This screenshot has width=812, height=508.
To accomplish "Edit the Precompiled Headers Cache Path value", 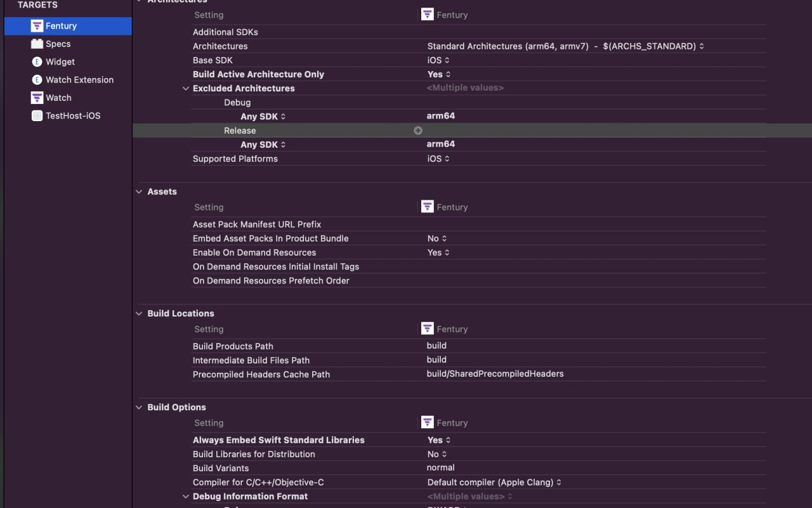I will tap(495, 374).
